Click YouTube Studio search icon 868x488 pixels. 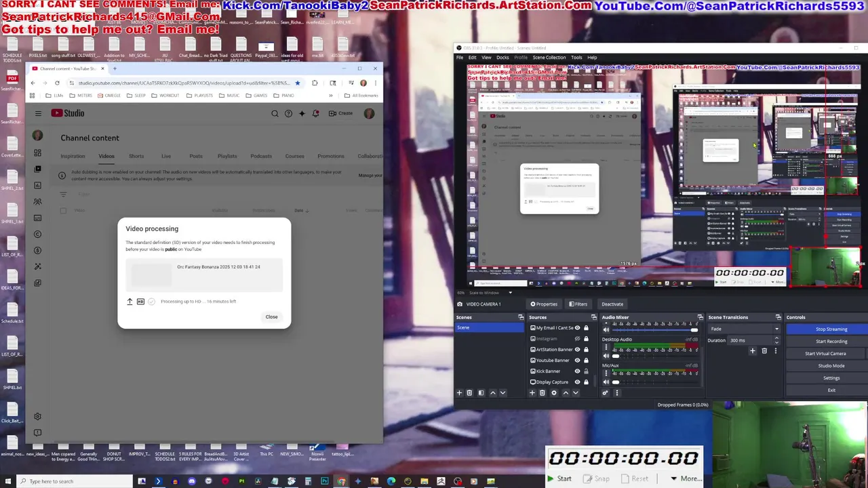tap(275, 113)
